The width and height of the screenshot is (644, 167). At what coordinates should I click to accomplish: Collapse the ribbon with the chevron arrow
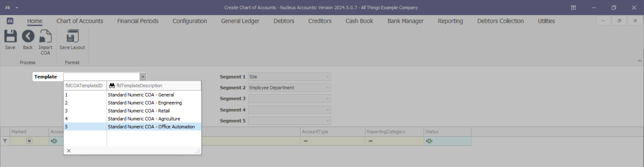pos(640,61)
